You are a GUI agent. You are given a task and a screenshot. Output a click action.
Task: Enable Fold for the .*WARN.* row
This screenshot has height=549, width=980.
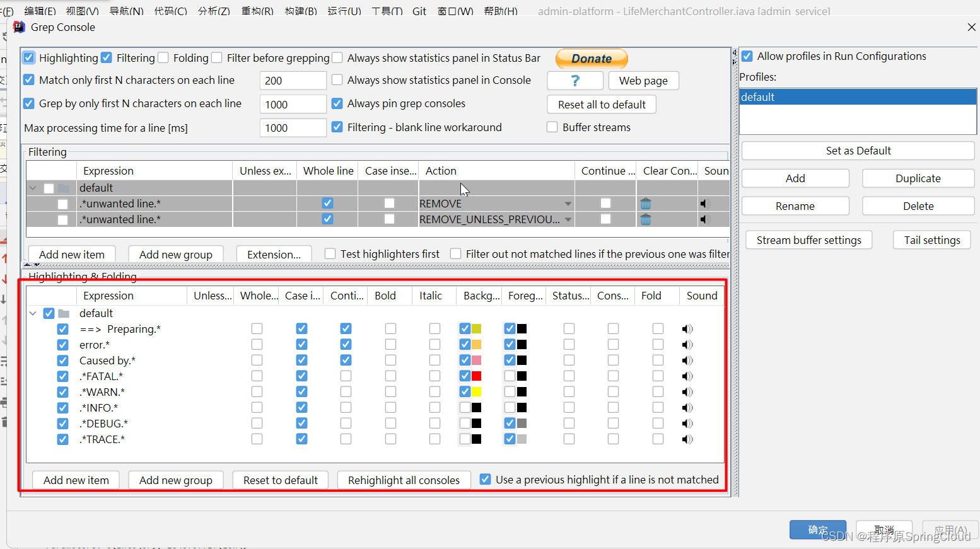(658, 392)
